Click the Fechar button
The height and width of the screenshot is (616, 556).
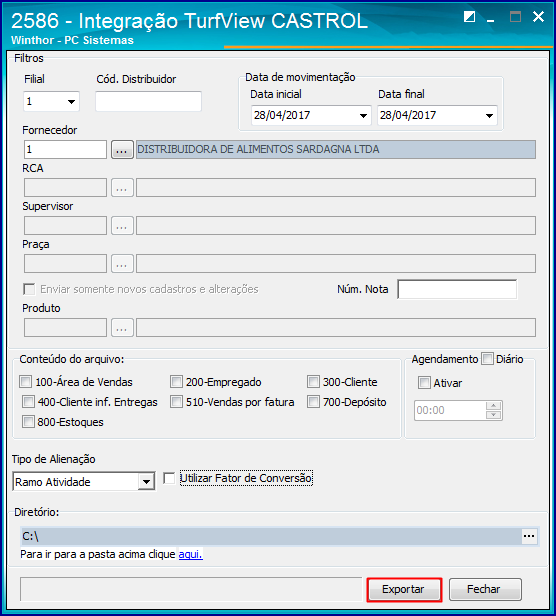tap(485, 589)
